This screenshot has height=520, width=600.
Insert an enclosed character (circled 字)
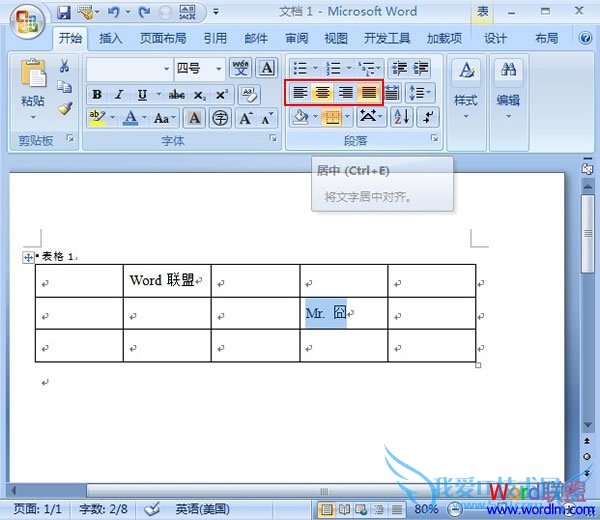point(220,118)
